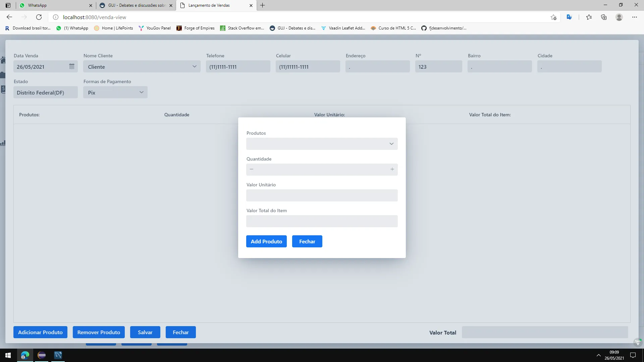Viewport: 644px width, 362px height.
Task: Open the GitHub fjdesenvolvimento bookmark
Action: (x=444, y=28)
